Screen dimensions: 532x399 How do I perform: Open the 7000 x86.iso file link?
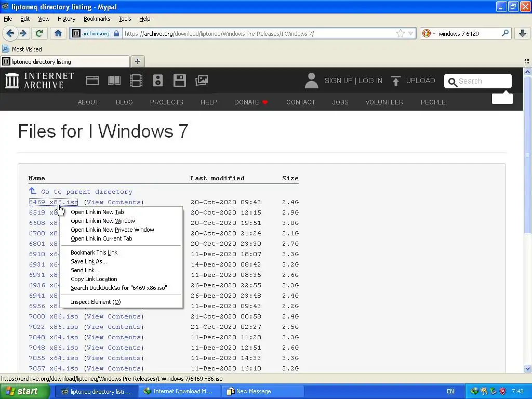click(54, 316)
